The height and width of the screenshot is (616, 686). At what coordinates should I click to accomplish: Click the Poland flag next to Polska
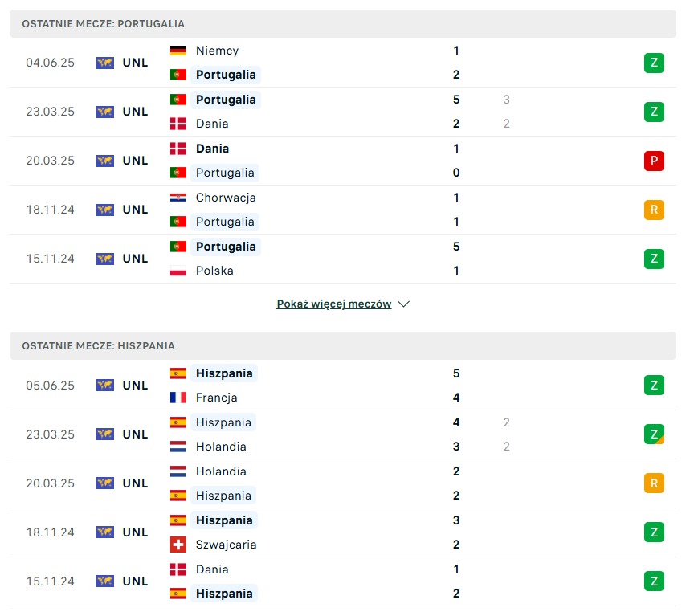[178, 271]
